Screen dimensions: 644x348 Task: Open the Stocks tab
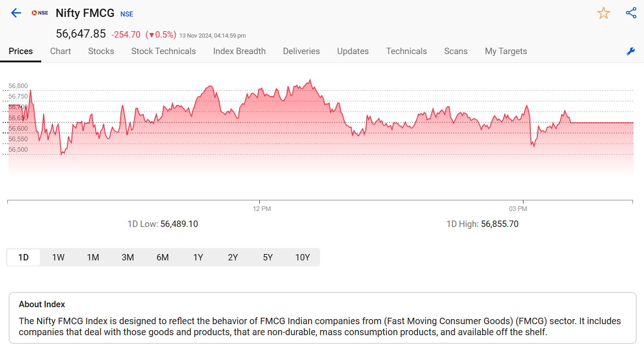[101, 51]
